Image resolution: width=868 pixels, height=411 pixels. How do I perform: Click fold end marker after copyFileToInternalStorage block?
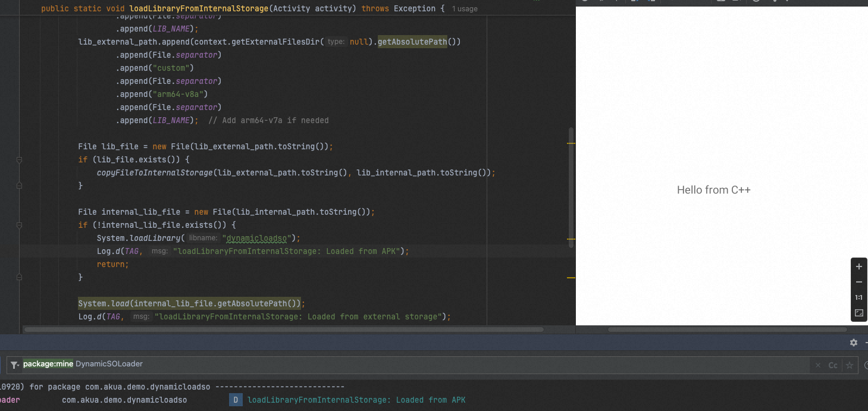pyautogui.click(x=19, y=186)
